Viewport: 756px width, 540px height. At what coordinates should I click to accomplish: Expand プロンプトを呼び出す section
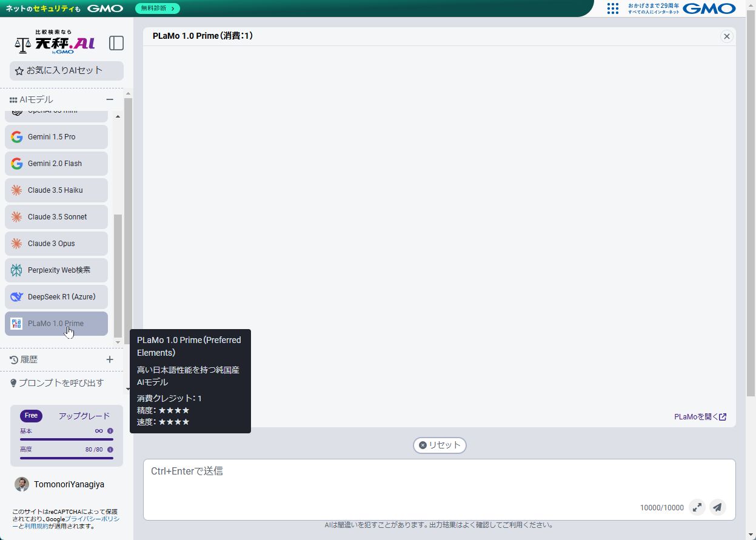click(61, 383)
